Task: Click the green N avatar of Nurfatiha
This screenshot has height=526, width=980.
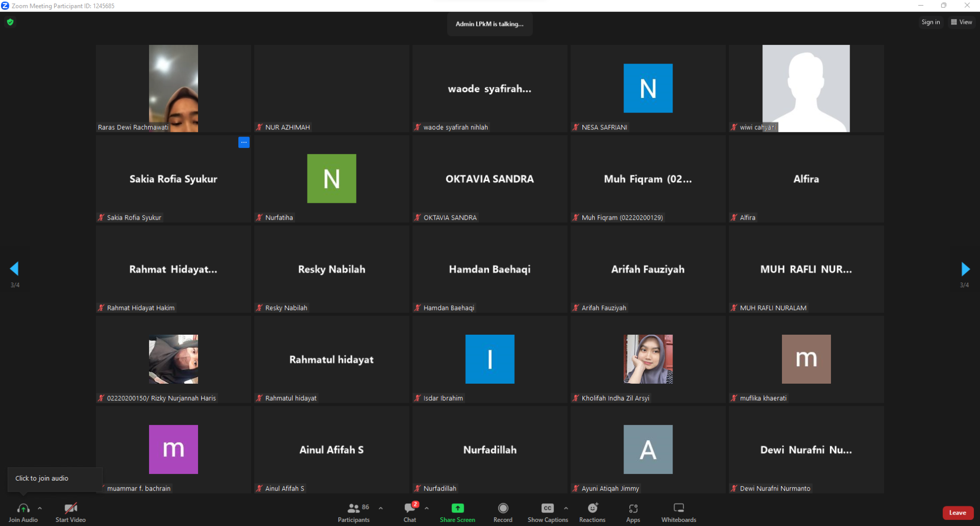Action: (x=332, y=178)
